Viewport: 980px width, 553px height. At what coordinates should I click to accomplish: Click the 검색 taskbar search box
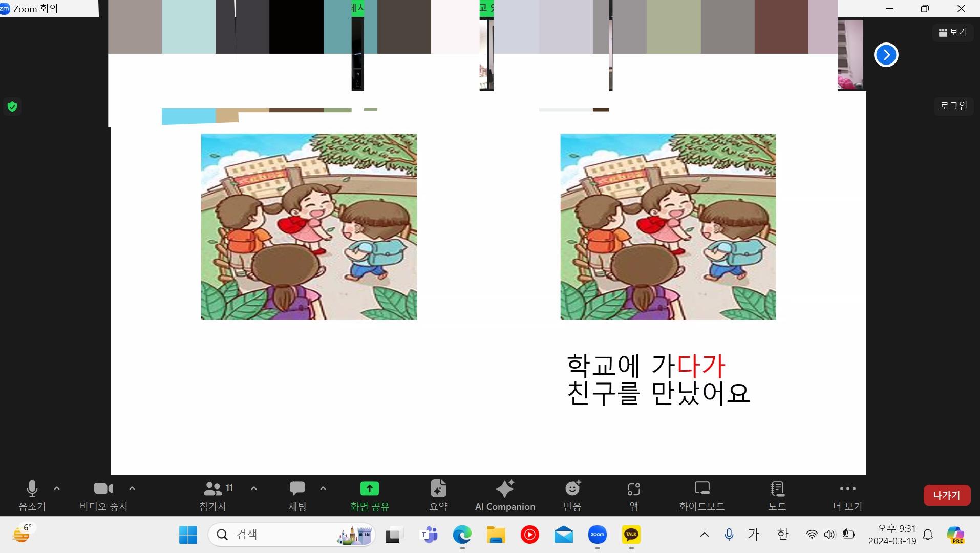pos(292,535)
